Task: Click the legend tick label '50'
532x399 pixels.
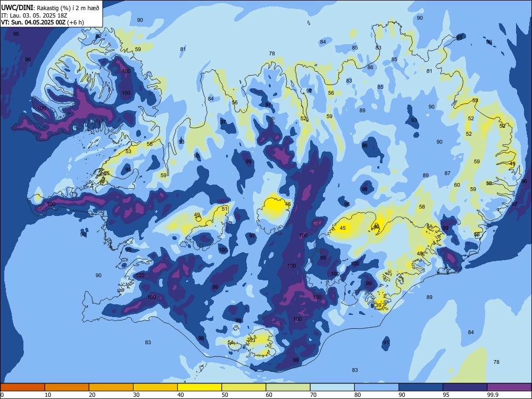Action: (225, 395)
